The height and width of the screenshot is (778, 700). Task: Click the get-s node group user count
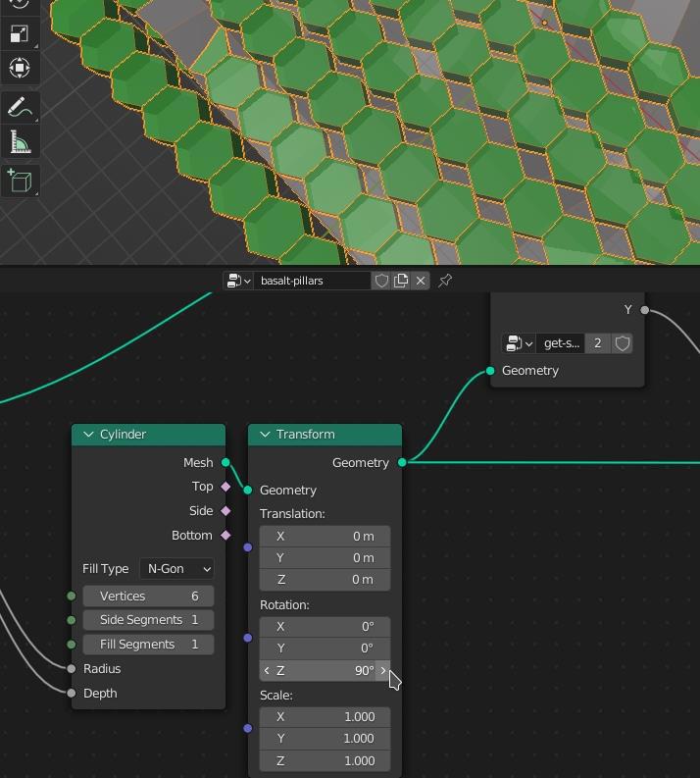[597, 343]
